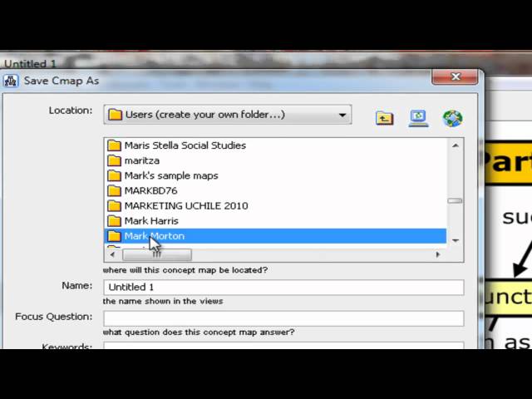Select the maritza folder

(x=275, y=160)
